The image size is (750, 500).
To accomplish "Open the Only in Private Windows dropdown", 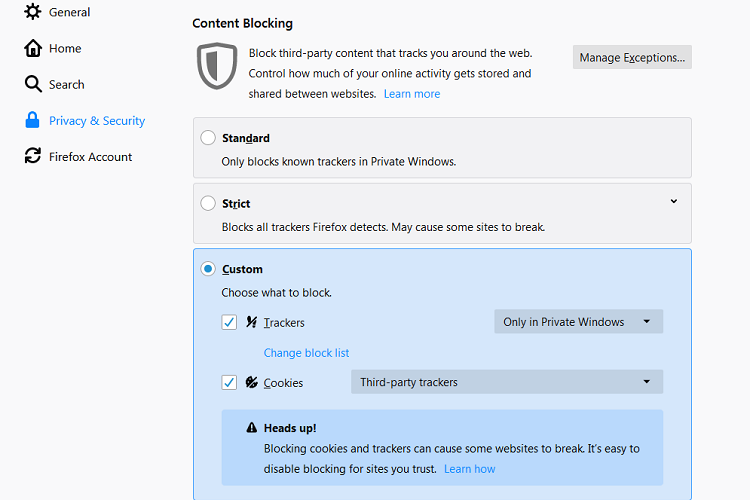I will (x=578, y=322).
